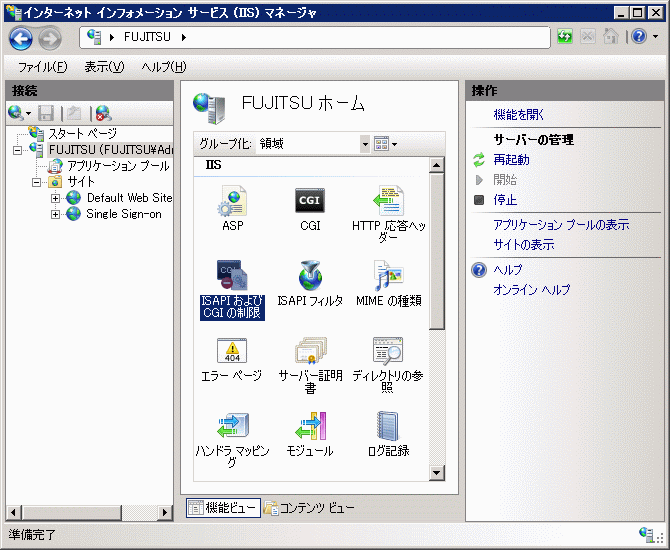Click the blue Help question-mark icon in toolbar
The image size is (670, 550).
639,37
